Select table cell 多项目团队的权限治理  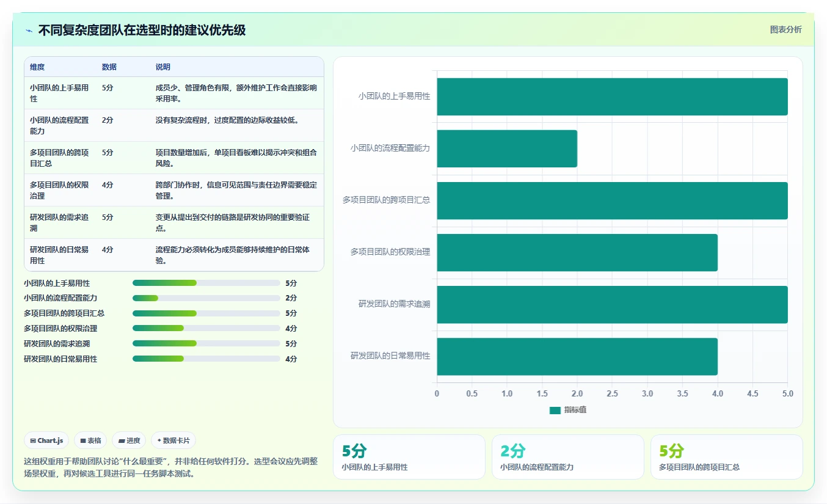point(60,191)
